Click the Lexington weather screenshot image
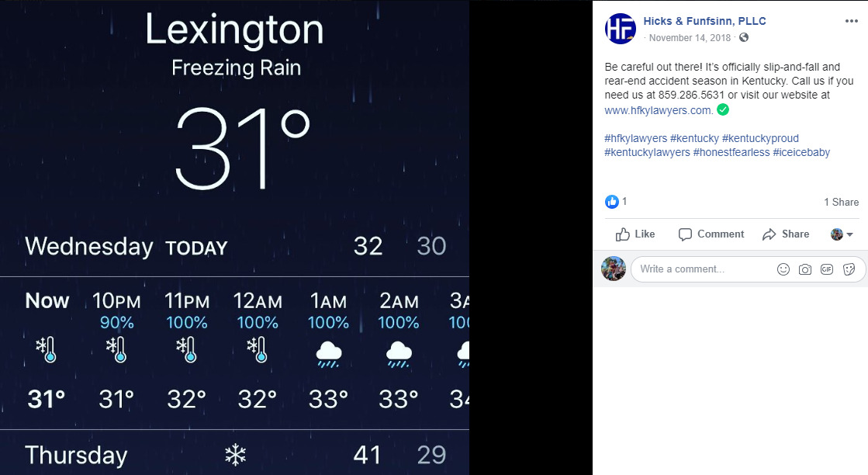The image size is (868, 475). (234, 237)
